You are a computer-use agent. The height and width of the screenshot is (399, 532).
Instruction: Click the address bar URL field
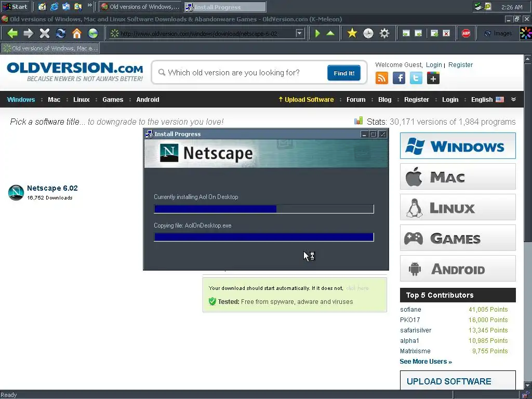tap(208, 34)
